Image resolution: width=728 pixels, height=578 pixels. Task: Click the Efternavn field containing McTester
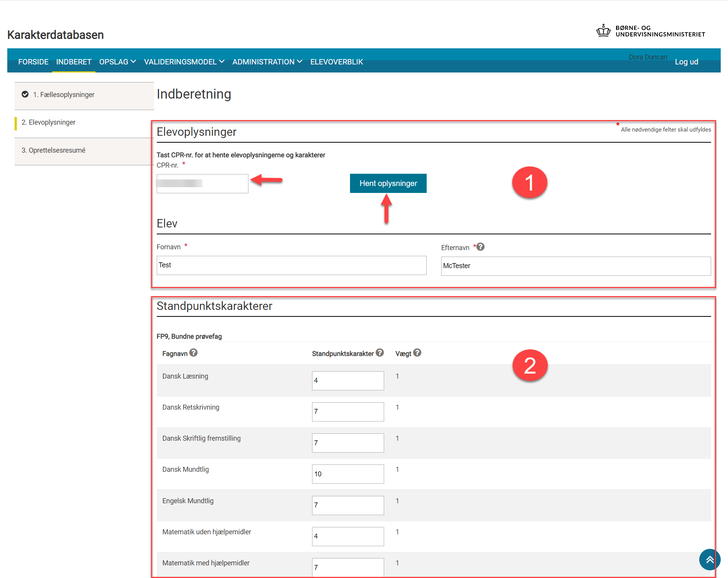(576, 266)
